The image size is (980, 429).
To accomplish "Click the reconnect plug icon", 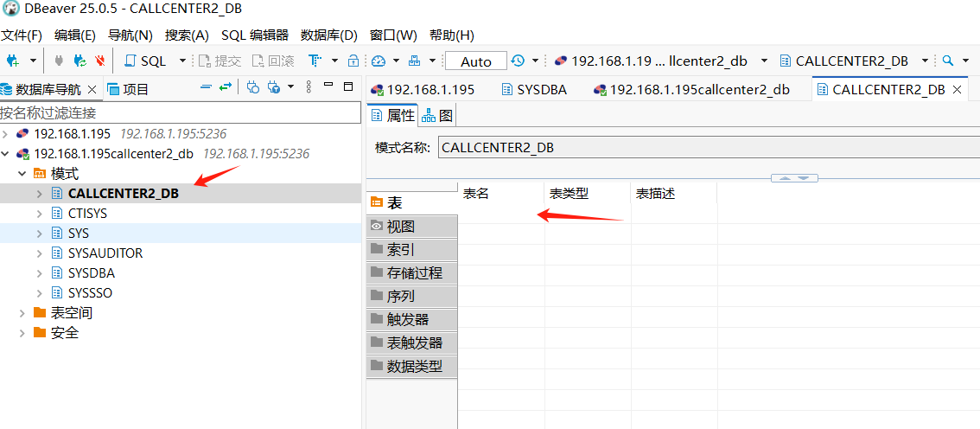I will (80, 61).
